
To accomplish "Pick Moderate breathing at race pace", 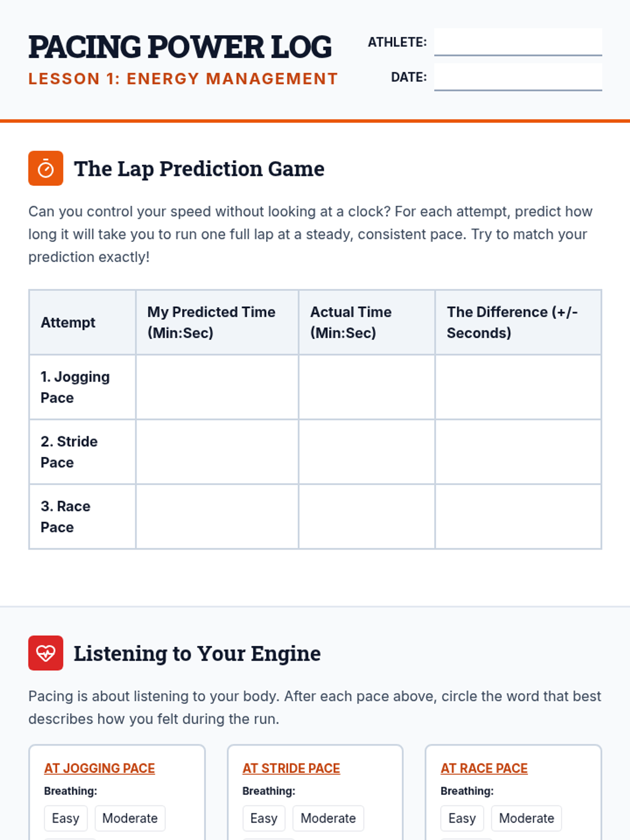I will point(527,818).
